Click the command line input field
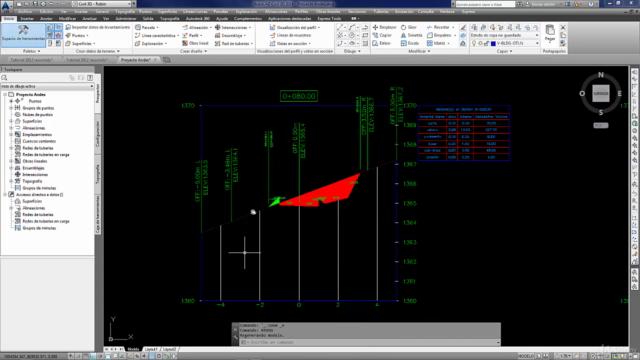 [369, 342]
